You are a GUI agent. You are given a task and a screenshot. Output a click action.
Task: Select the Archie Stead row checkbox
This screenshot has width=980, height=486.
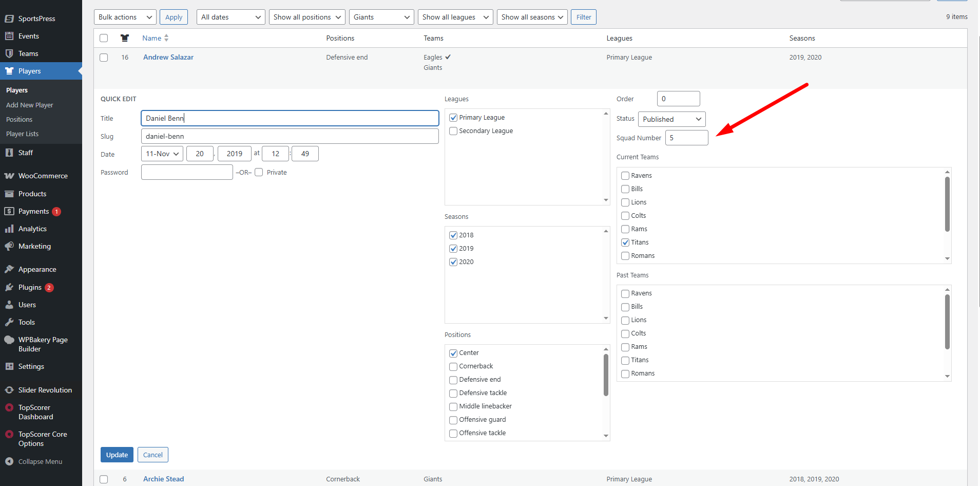pos(104,479)
